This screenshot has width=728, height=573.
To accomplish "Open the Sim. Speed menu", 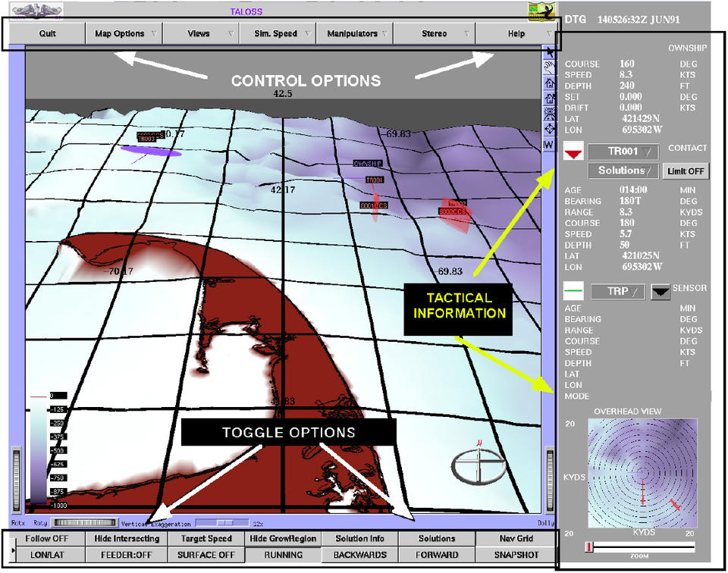I will pos(277,34).
